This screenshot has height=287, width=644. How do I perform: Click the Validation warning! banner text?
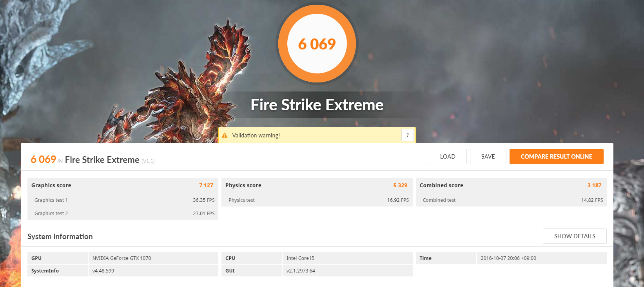click(x=256, y=135)
